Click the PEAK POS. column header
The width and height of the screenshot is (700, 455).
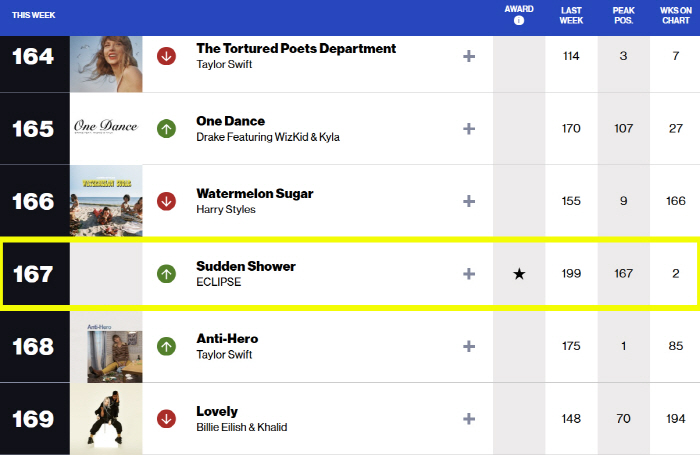coord(624,15)
